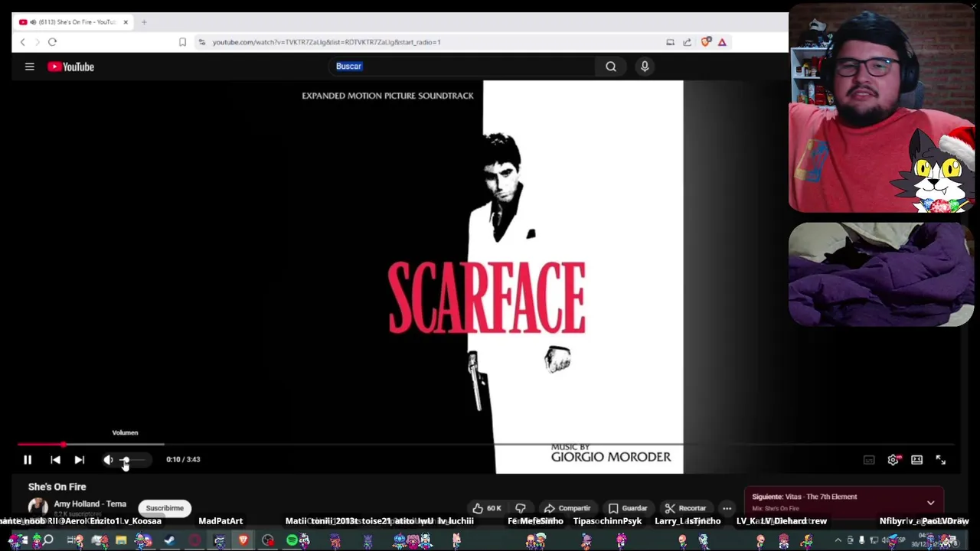This screenshot has width=980, height=551.
Task: Reload the page with the refresh icon
Action: (52, 42)
